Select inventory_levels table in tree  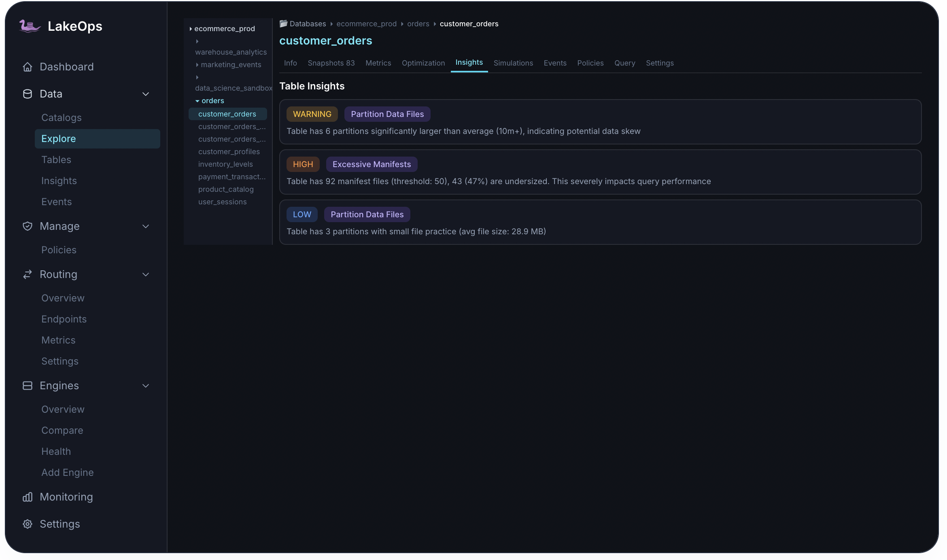coord(225,164)
